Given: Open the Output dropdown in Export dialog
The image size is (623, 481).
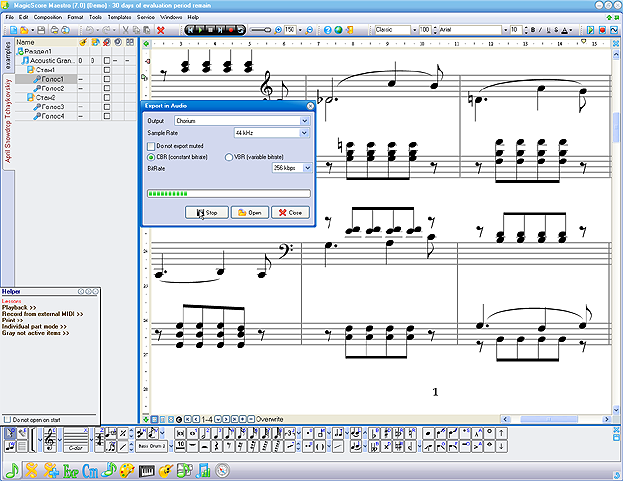Looking at the screenshot, I should pyautogui.click(x=304, y=121).
